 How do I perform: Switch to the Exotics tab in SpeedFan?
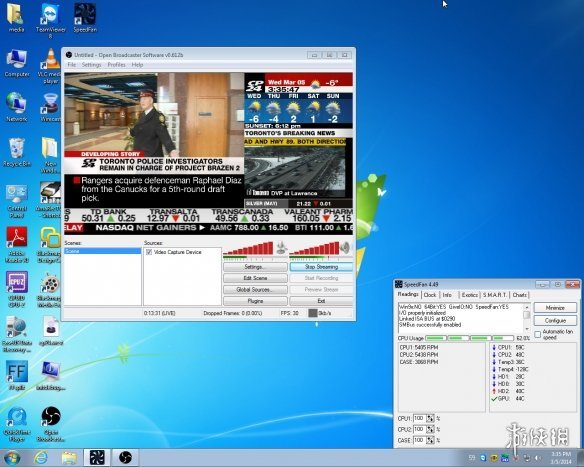point(469,295)
